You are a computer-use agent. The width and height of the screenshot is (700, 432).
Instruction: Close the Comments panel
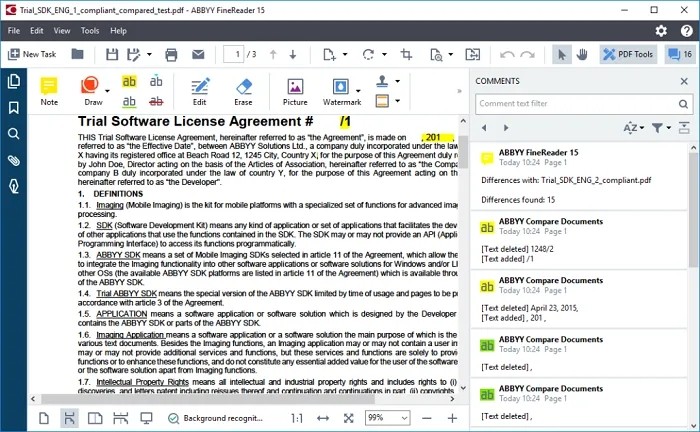pyautogui.click(x=684, y=81)
